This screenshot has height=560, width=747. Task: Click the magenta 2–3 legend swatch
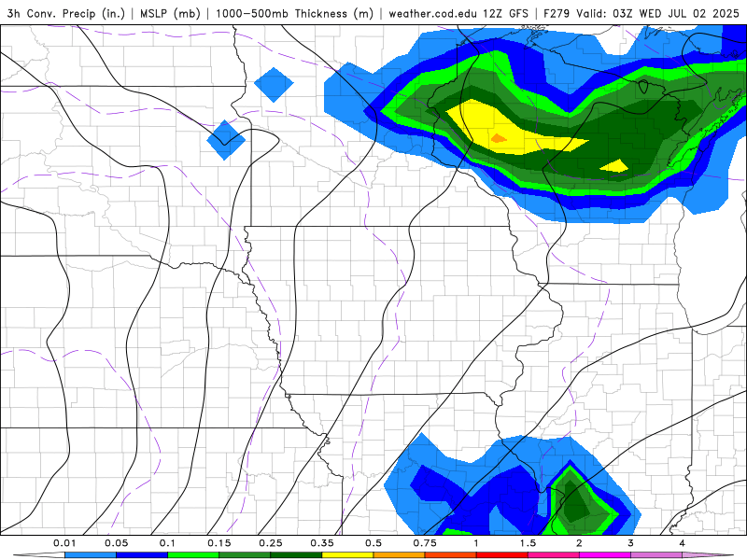point(605,555)
